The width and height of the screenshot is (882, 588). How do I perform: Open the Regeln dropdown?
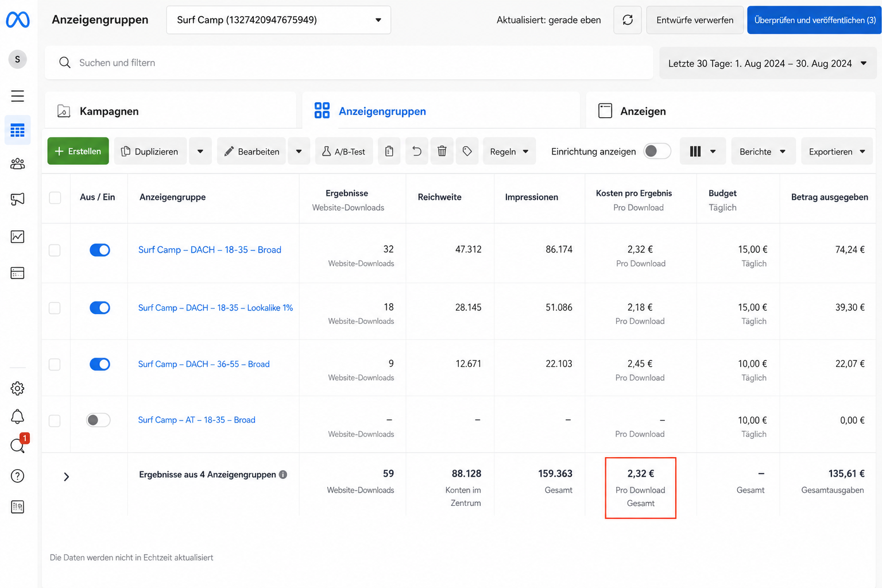click(509, 151)
